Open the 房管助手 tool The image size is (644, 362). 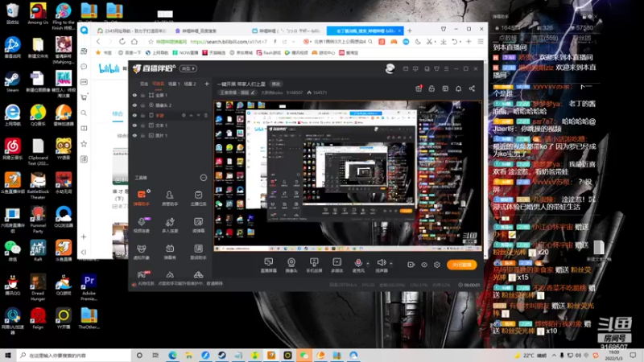pyautogui.click(x=170, y=197)
